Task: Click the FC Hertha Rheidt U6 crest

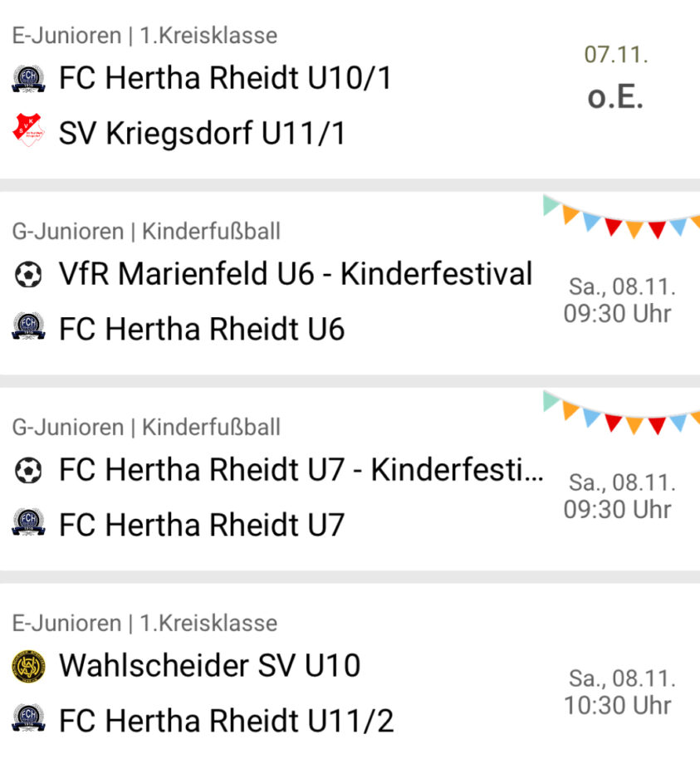Action: click(x=28, y=329)
